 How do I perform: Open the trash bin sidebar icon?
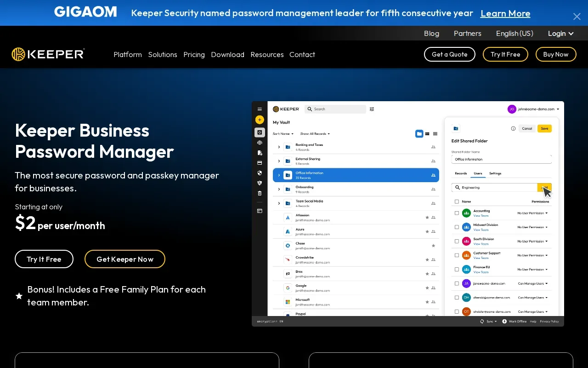tap(260, 193)
